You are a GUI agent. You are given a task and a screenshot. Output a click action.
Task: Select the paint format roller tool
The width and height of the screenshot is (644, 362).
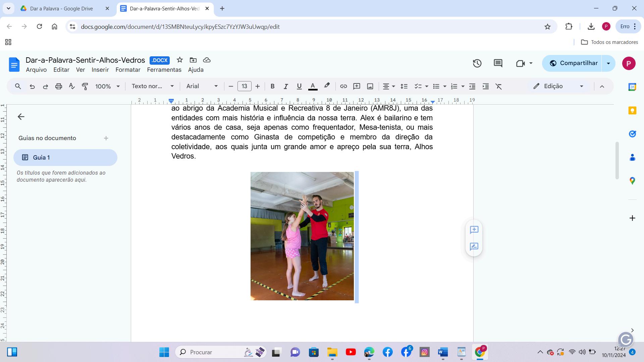[85, 86]
